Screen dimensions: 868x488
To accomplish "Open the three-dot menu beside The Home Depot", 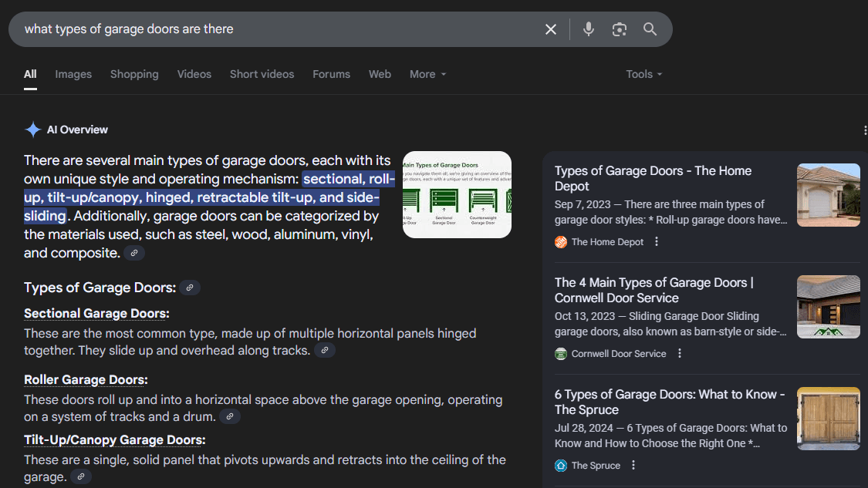I will pyautogui.click(x=657, y=242).
